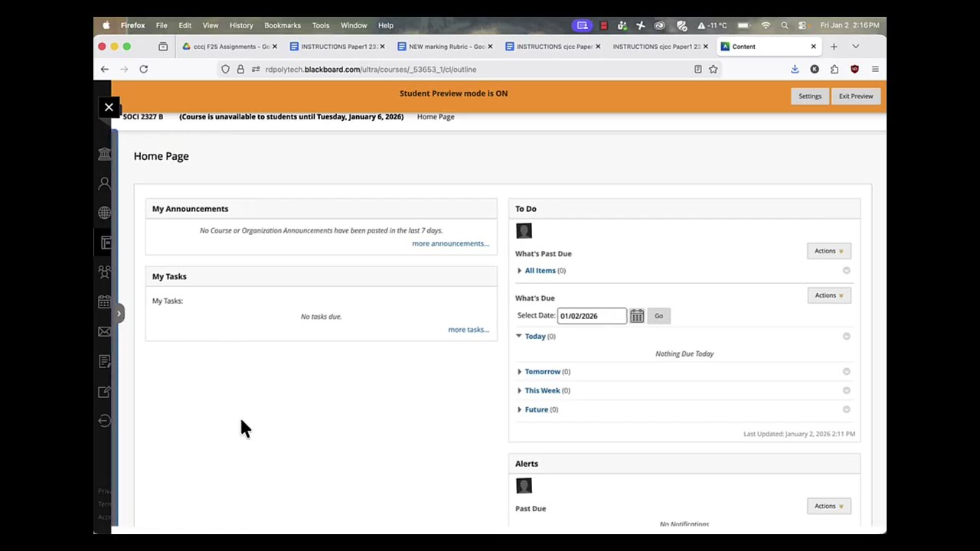Click the address bar URL

371,70
